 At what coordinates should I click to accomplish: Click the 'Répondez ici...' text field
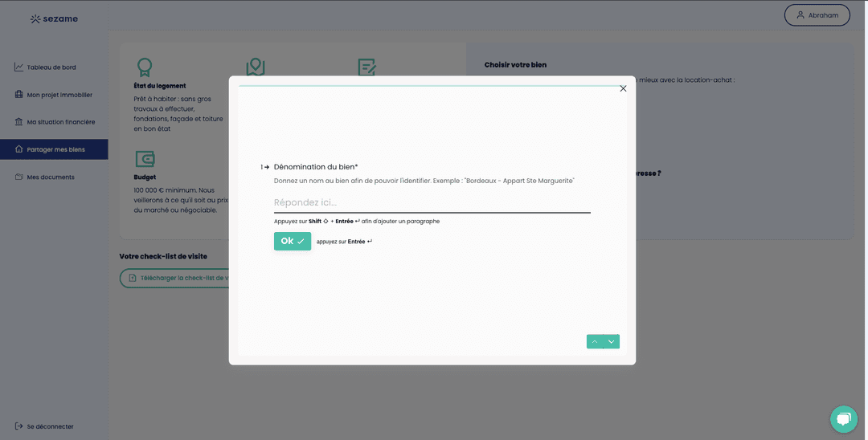[432, 203]
